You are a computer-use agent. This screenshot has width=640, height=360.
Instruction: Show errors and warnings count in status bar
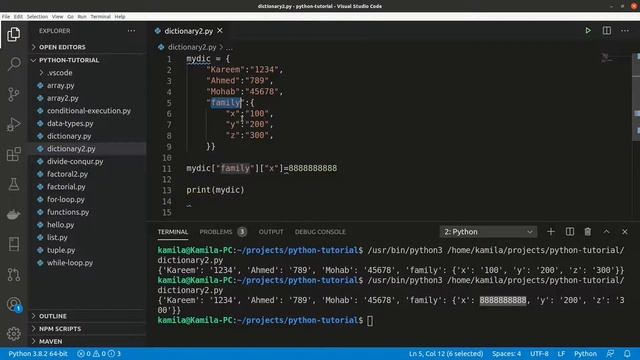[99, 353]
